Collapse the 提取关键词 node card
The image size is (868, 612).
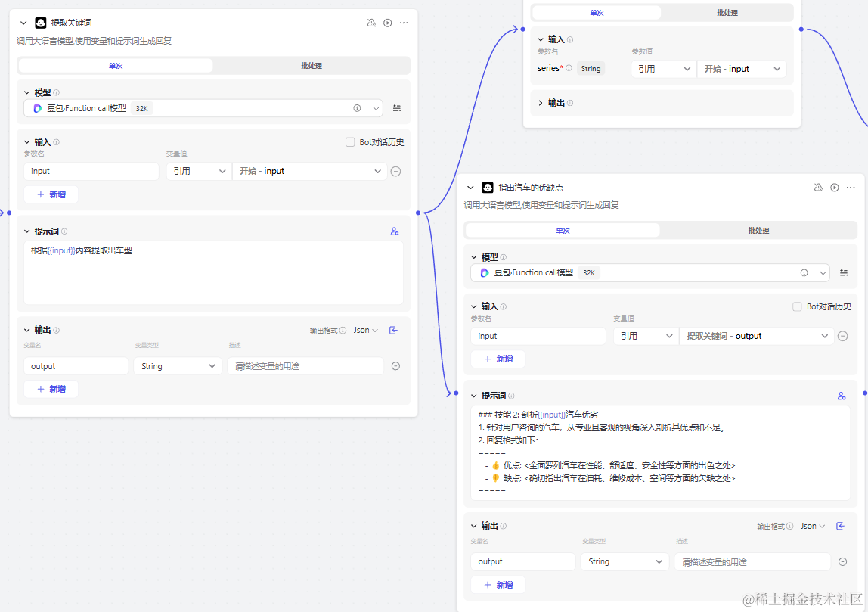click(23, 23)
